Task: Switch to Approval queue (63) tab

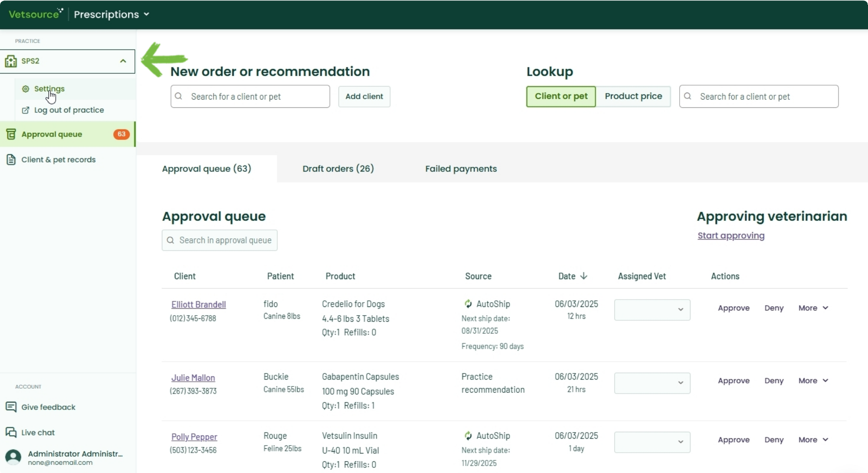Action: [207, 169]
